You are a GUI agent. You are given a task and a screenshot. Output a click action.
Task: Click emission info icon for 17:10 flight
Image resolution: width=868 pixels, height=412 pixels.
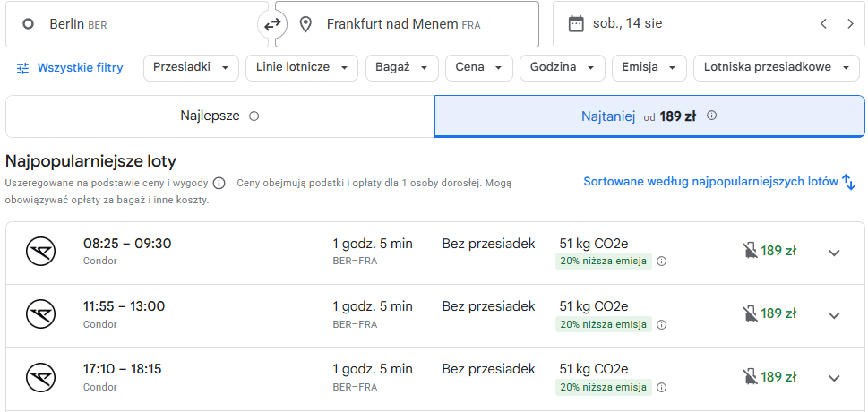[661, 388]
